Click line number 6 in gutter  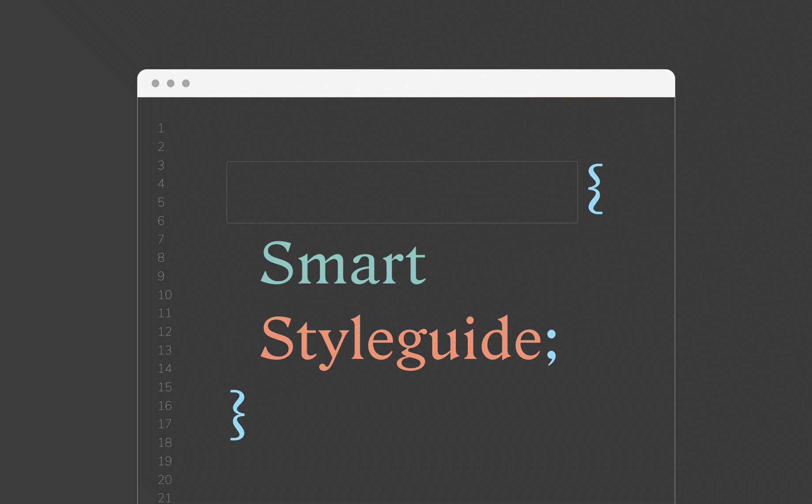point(161,221)
